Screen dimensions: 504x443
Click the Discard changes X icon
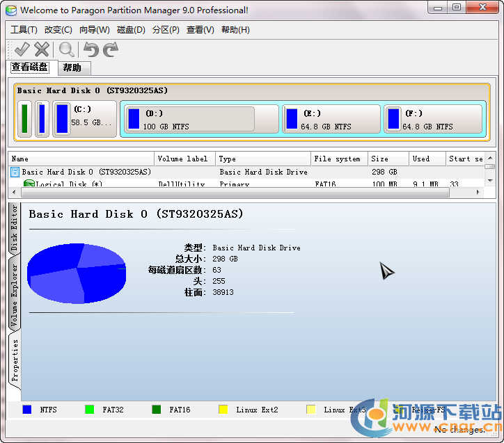tap(42, 49)
